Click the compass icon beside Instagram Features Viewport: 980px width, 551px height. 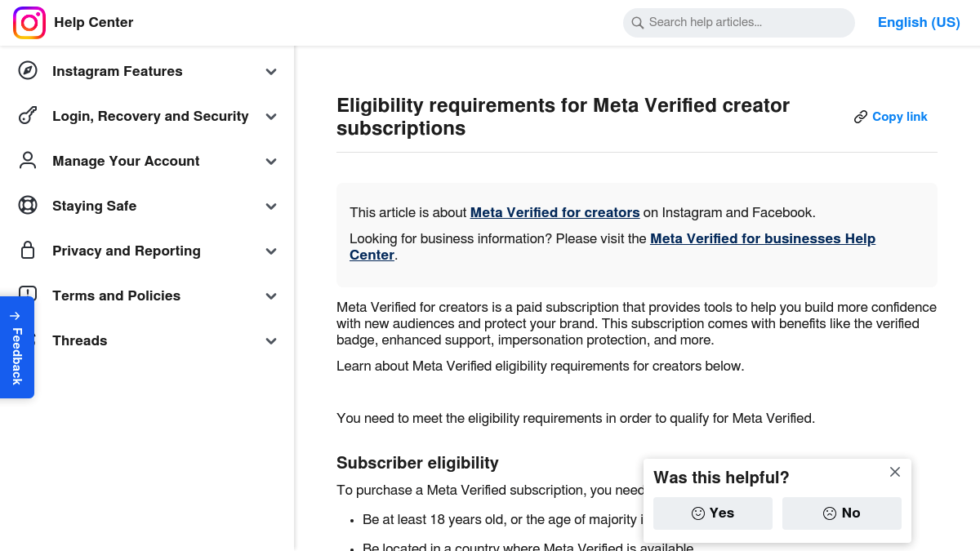click(28, 71)
